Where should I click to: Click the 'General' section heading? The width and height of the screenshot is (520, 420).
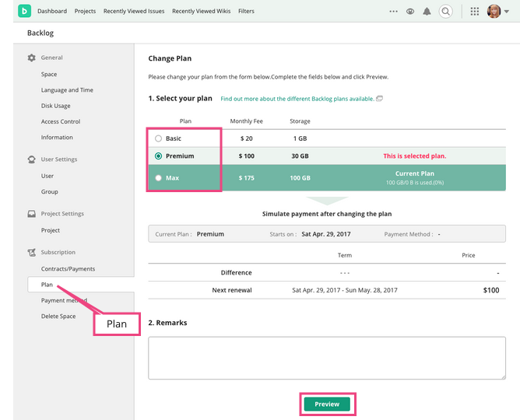pos(51,58)
